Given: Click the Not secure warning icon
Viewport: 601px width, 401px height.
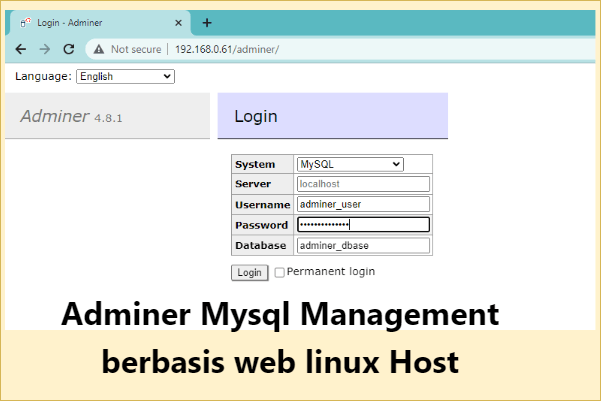Looking at the screenshot, I should click(x=99, y=49).
